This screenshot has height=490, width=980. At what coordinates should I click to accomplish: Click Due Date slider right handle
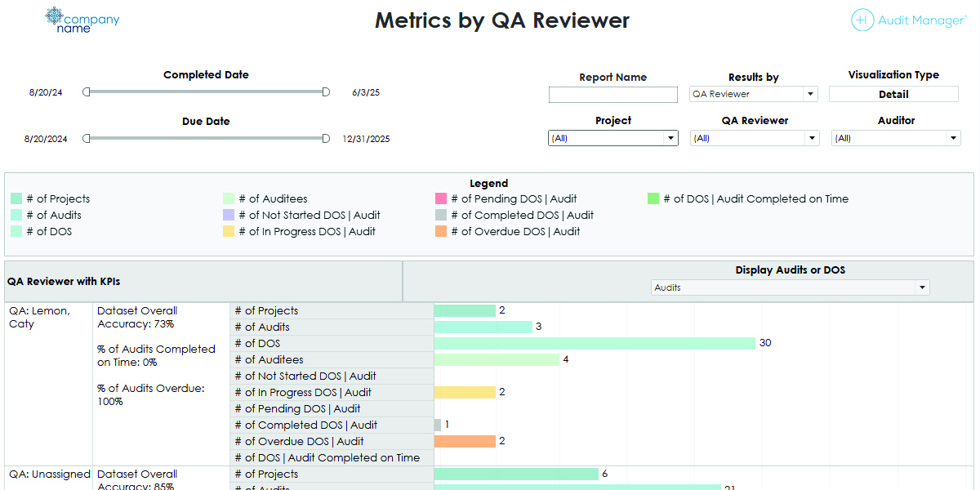click(x=326, y=139)
